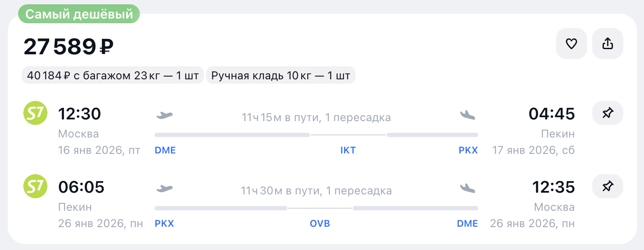Click the IKT layover airport code
This screenshot has height=250, width=644.
pyautogui.click(x=348, y=150)
